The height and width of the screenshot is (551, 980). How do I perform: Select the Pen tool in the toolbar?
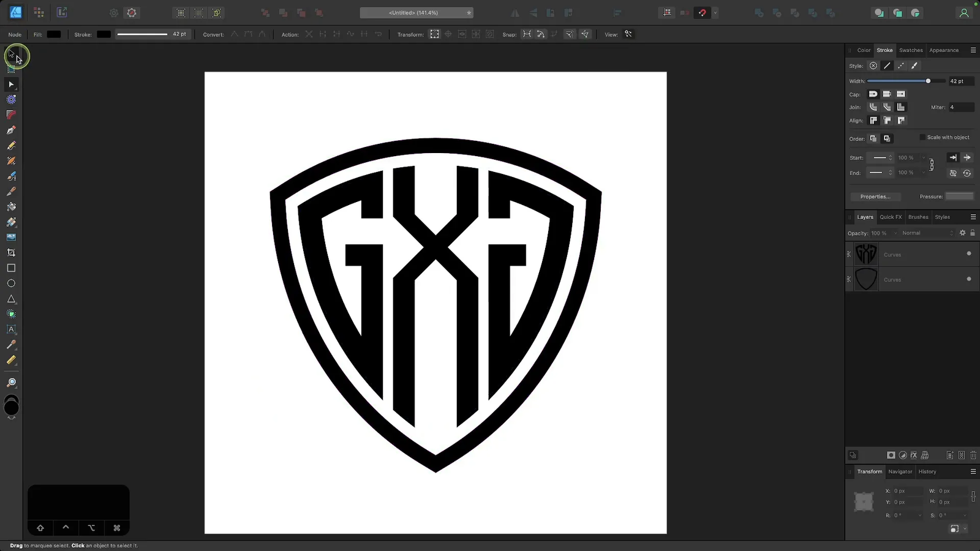coord(11,130)
